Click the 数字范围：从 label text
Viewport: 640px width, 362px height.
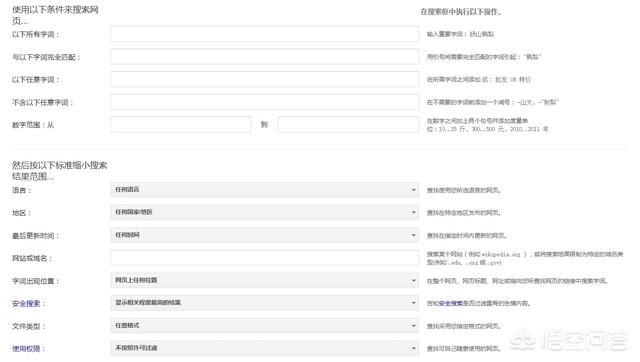click(33, 125)
